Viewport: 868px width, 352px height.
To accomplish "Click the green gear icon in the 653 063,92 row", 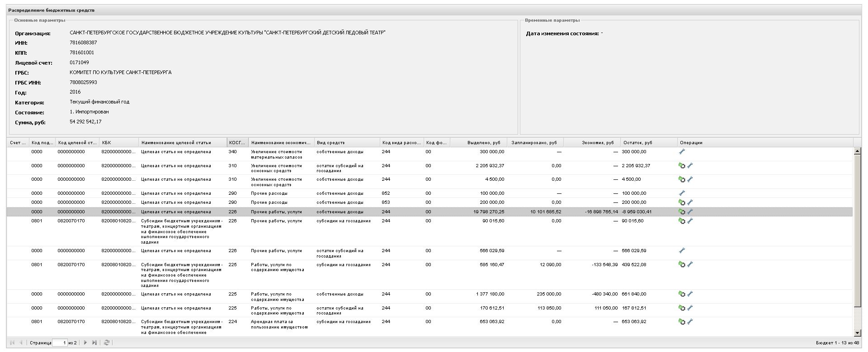I will (x=682, y=322).
